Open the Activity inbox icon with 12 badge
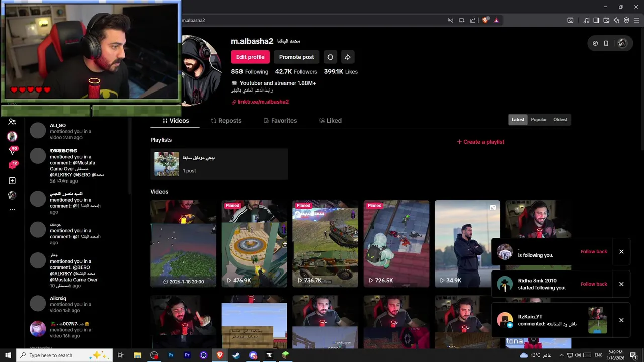644x362 pixels. click(12, 165)
